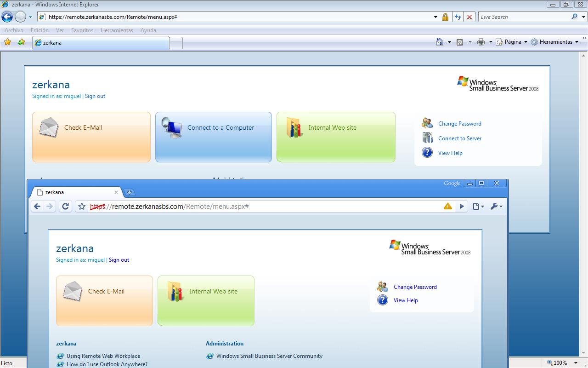Open a new blank IE tab
This screenshot has width=588, height=368.
tap(176, 43)
